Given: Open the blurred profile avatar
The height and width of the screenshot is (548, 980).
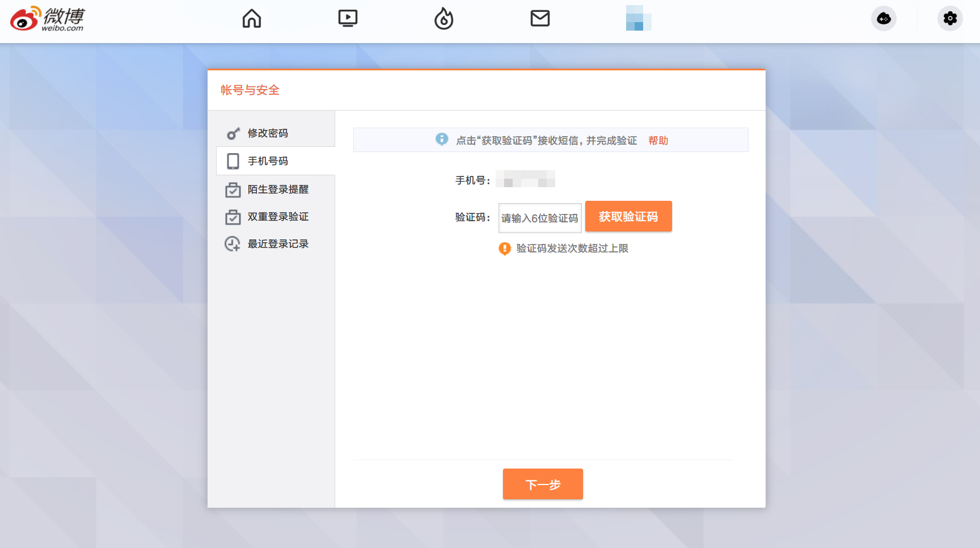Looking at the screenshot, I should click(x=639, y=18).
